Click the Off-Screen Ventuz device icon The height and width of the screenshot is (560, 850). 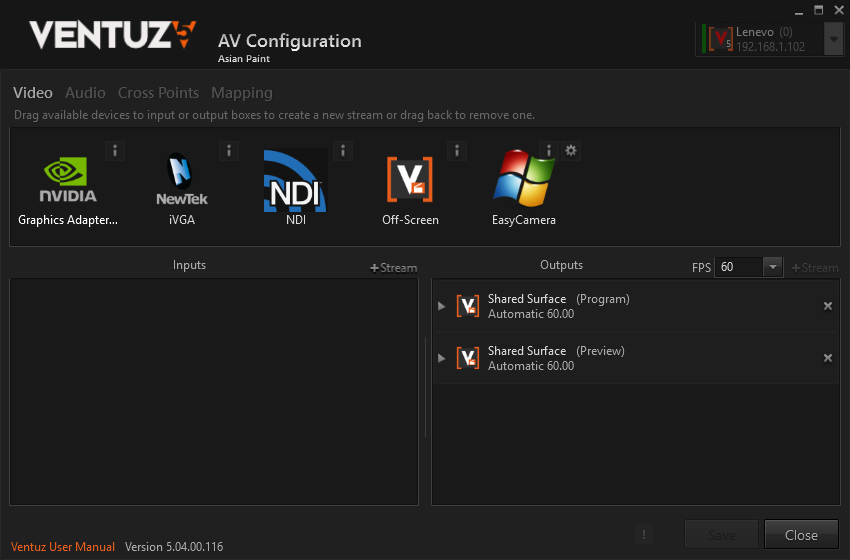click(410, 180)
